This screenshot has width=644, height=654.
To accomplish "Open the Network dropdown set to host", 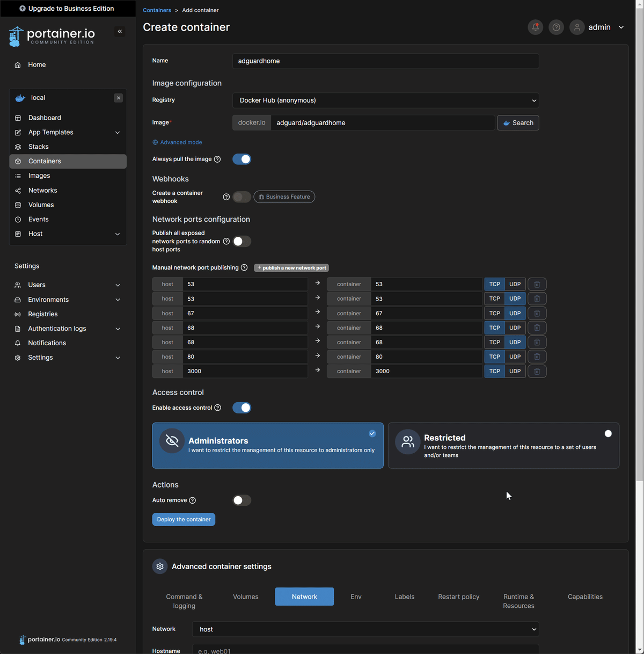I will 365,629.
